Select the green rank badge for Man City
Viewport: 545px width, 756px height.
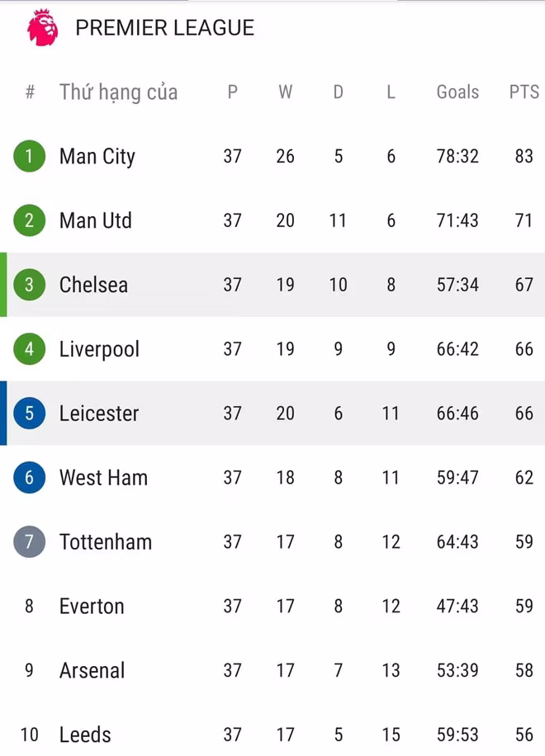click(29, 156)
